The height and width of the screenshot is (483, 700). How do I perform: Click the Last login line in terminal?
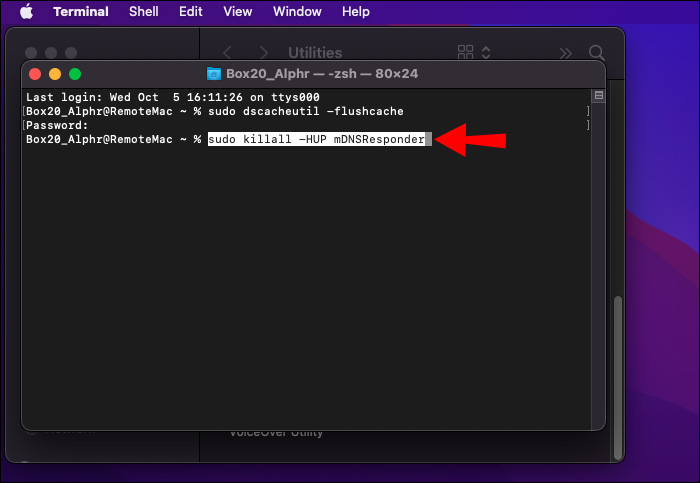tap(173, 97)
